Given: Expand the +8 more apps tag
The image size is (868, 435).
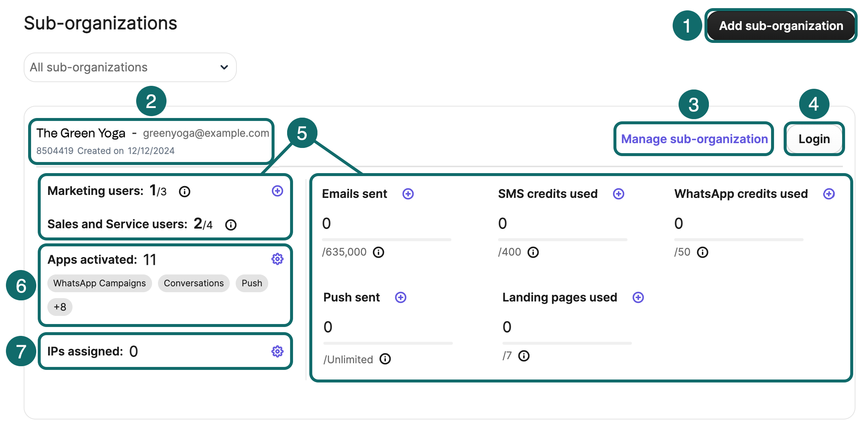Looking at the screenshot, I should click(60, 307).
